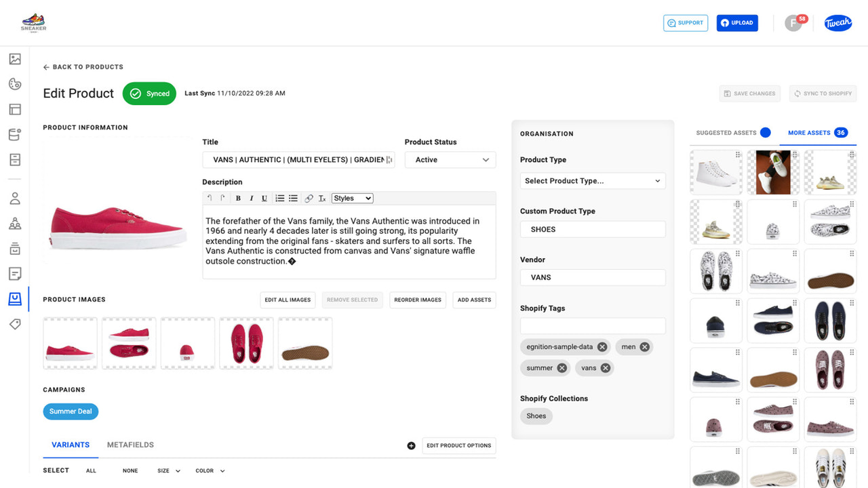Remove the vans tag from Shopify Tags
The image size is (868, 488).
(x=607, y=367)
